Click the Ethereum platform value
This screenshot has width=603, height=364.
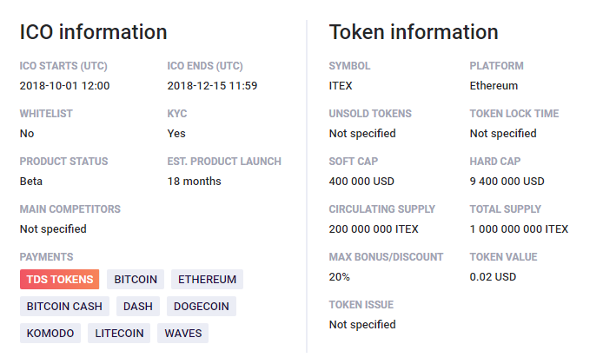494,86
